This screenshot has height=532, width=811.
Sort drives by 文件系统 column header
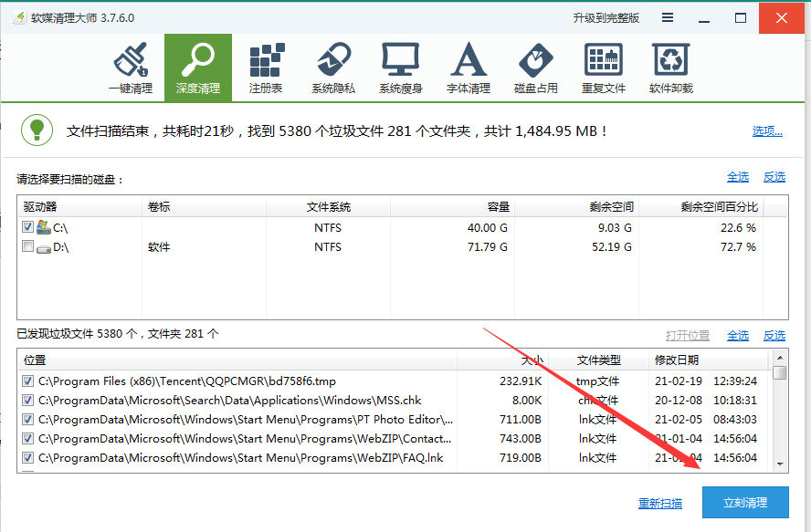click(x=328, y=207)
